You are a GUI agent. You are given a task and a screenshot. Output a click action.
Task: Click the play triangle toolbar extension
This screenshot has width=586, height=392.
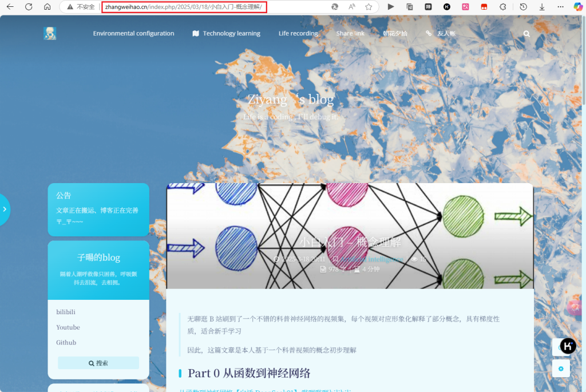pyautogui.click(x=391, y=7)
